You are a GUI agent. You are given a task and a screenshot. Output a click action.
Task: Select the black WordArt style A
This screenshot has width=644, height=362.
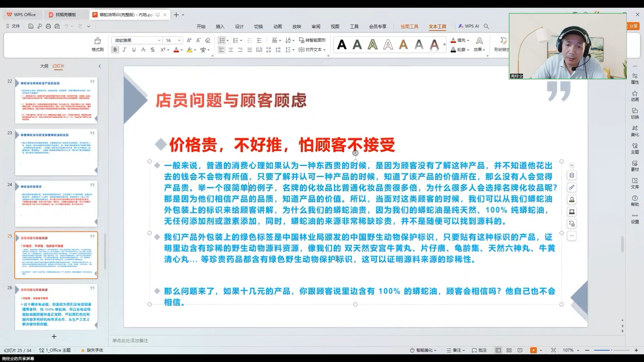[x=342, y=45]
